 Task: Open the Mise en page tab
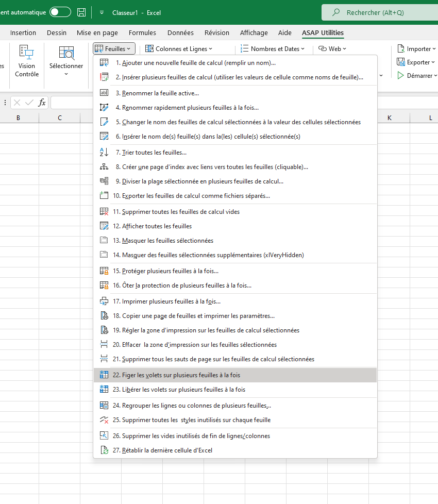coord(97,33)
